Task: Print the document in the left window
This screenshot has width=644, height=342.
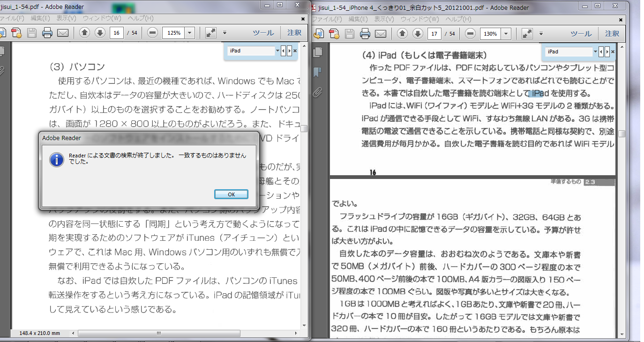Action: click(47, 33)
